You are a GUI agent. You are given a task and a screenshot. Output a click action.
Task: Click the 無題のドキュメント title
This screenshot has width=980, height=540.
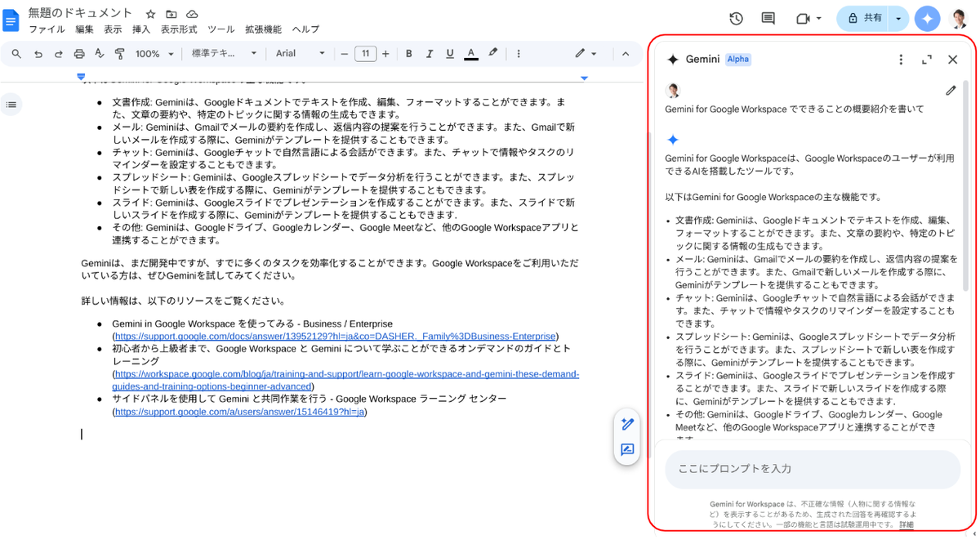point(80,13)
